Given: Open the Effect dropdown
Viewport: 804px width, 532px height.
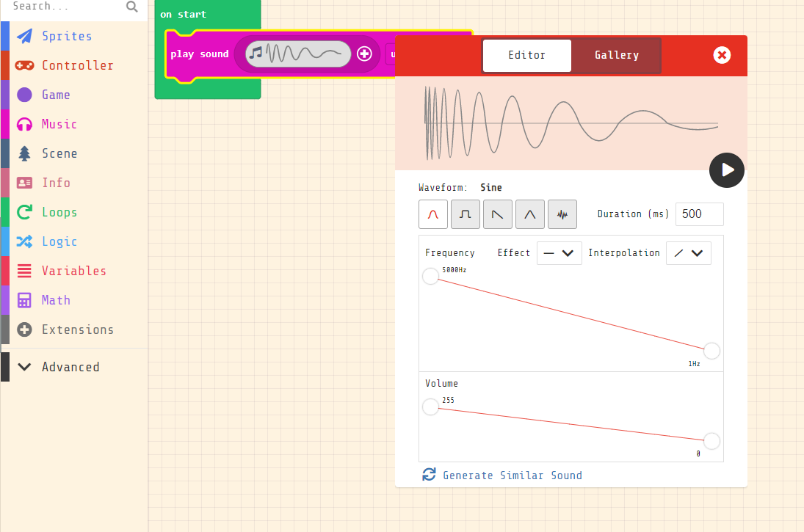Looking at the screenshot, I should point(559,253).
